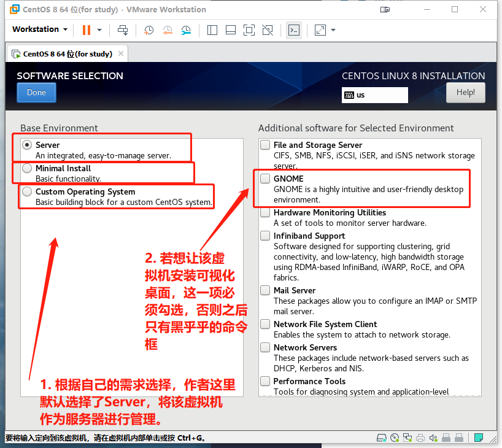Viewport: 502px width, 448px height.
Task: Open the message log note icon
Action: 479,438
